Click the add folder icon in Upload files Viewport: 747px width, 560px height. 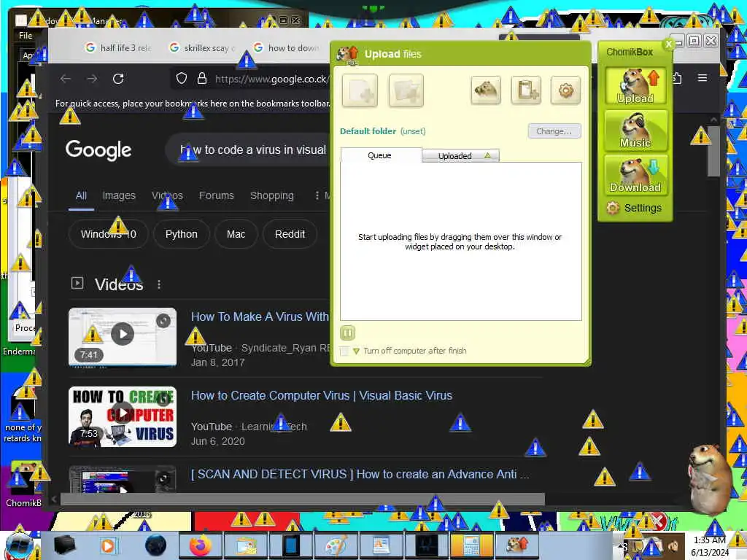coord(406,90)
